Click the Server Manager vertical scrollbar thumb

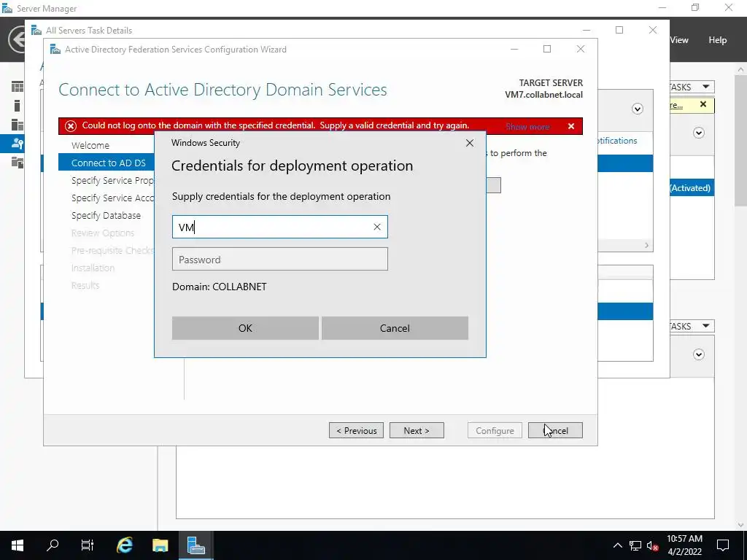point(740,141)
